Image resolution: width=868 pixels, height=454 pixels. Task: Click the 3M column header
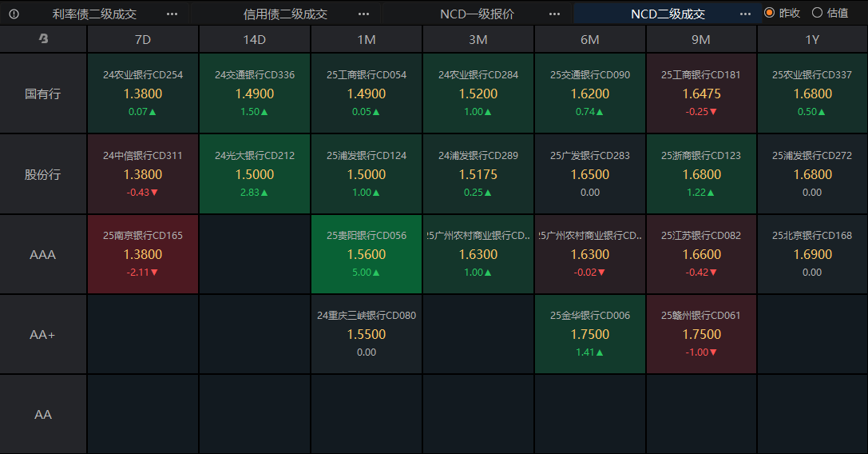478,39
